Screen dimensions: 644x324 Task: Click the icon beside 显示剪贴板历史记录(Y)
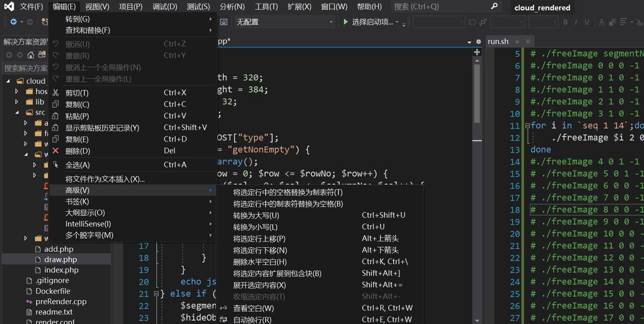click(56, 128)
